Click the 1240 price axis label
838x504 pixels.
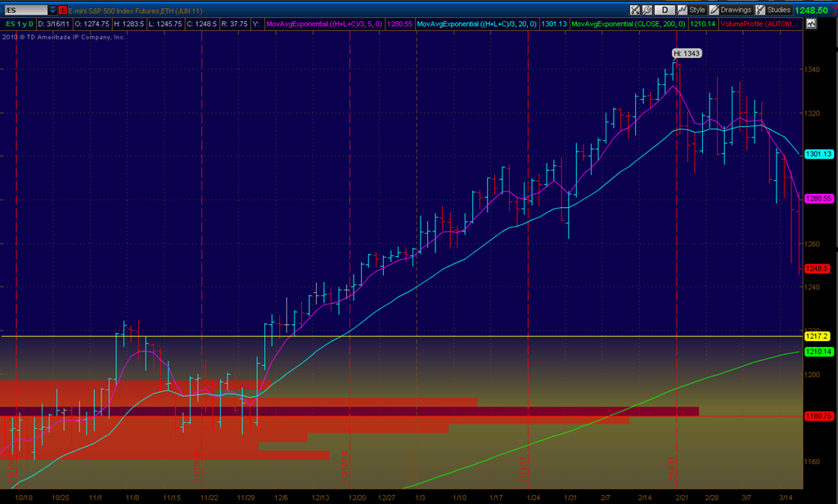tap(813, 287)
